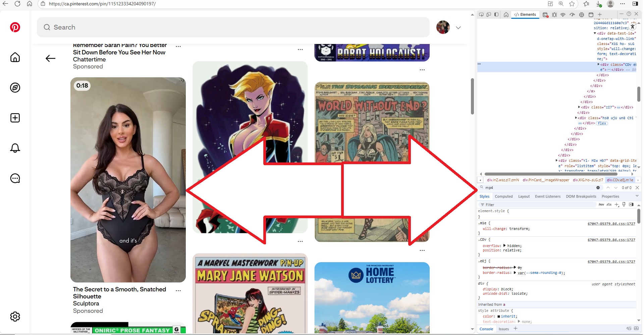This screenshot has width=644, height=335.
Task: Expand the selected div class="CDv" node
Action: coord(599,64)
